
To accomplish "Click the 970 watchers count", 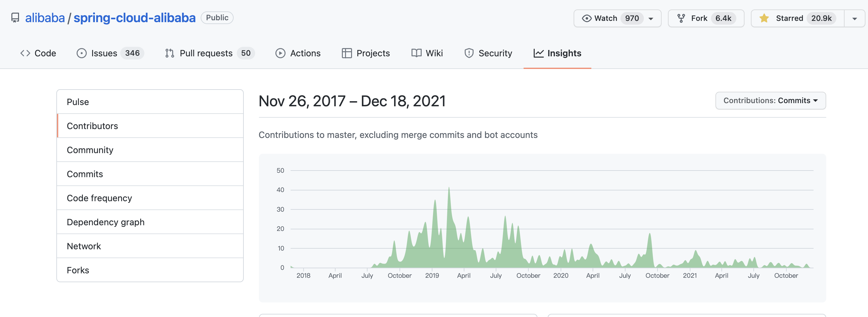I will [x=632, y=18].
